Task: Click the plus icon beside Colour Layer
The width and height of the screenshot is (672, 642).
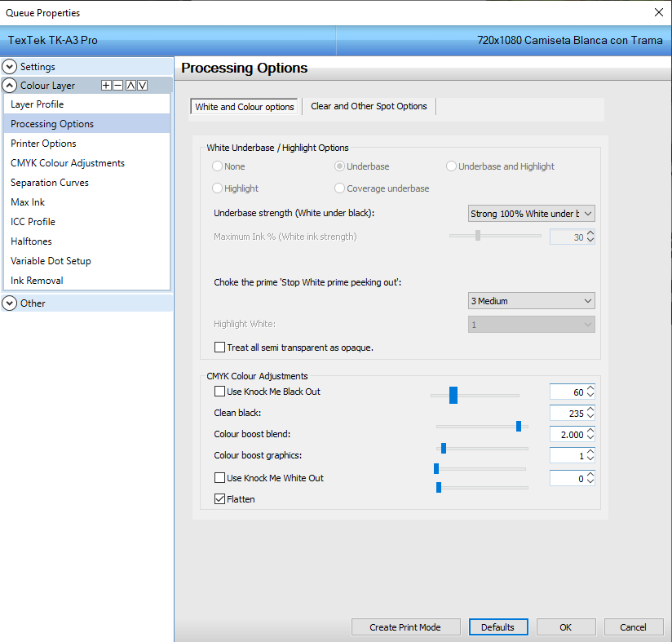Action: (106, 86)
